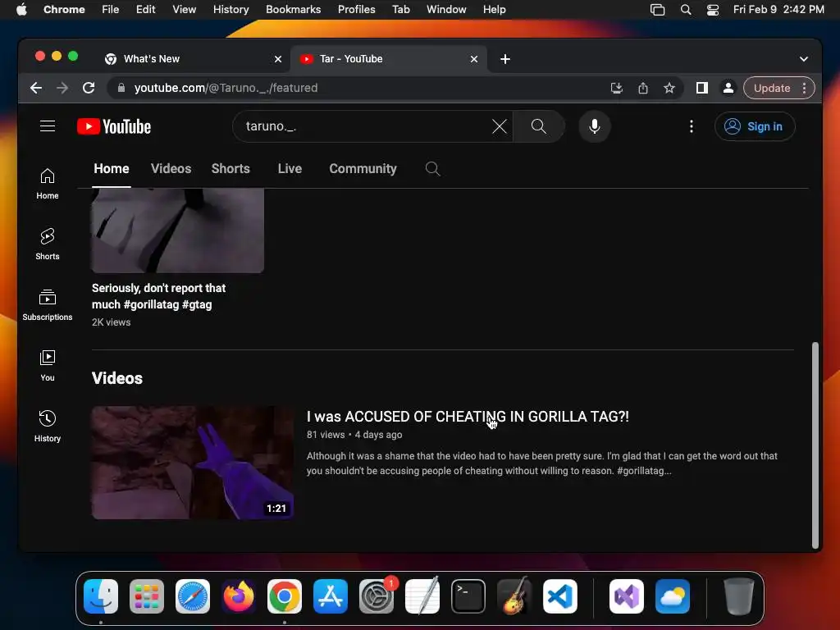Click the page vertical scrollbar
The width and height of the screenshot is (840, 630).
pos(815,445)
